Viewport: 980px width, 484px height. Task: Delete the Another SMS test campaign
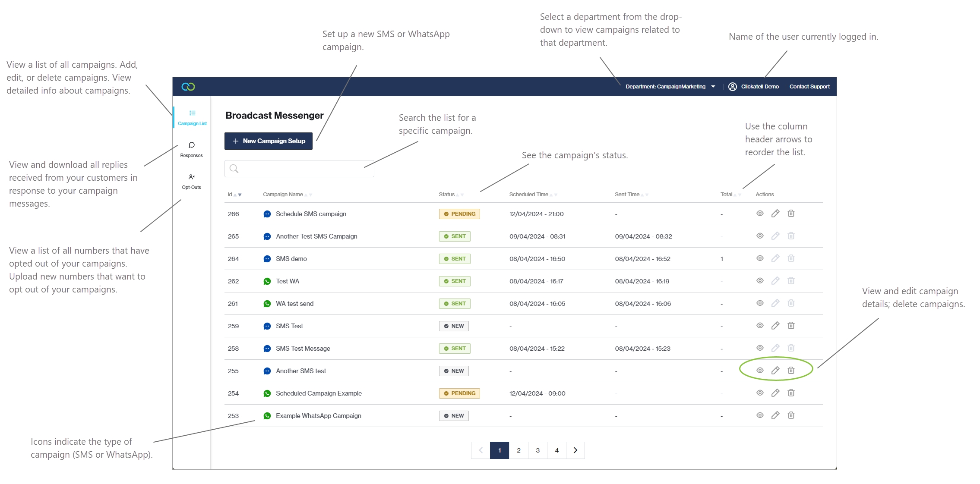[791, 371]
